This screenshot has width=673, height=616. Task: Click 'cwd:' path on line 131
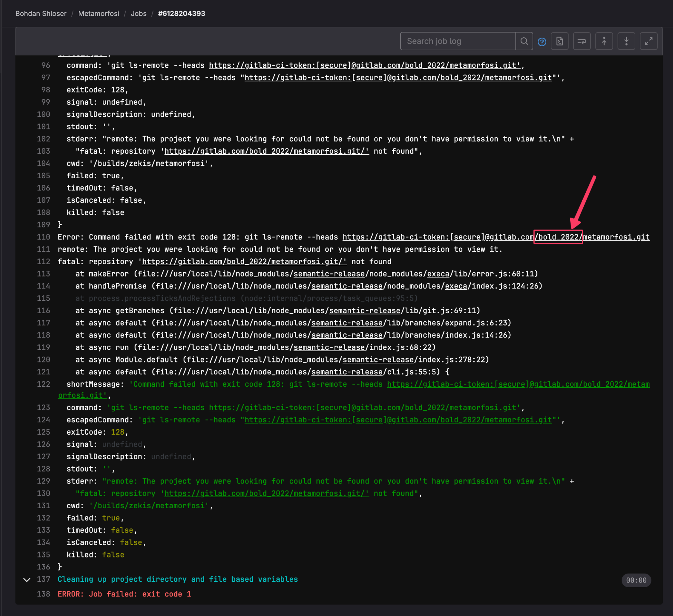[x=140, y=506]
